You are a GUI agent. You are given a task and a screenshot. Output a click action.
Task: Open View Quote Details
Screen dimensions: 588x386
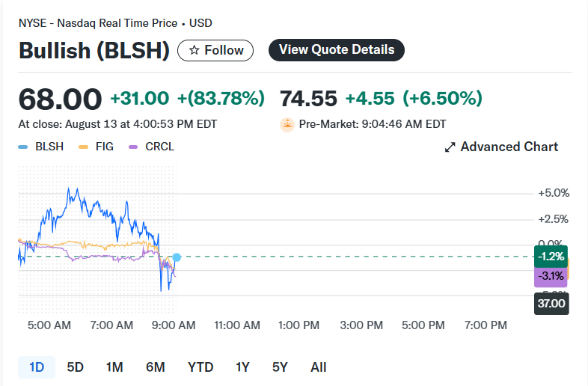[x=337, y=50]
